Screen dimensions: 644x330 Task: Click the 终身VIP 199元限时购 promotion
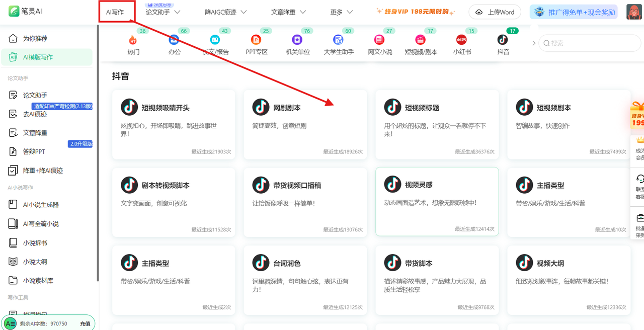(415, 12)
